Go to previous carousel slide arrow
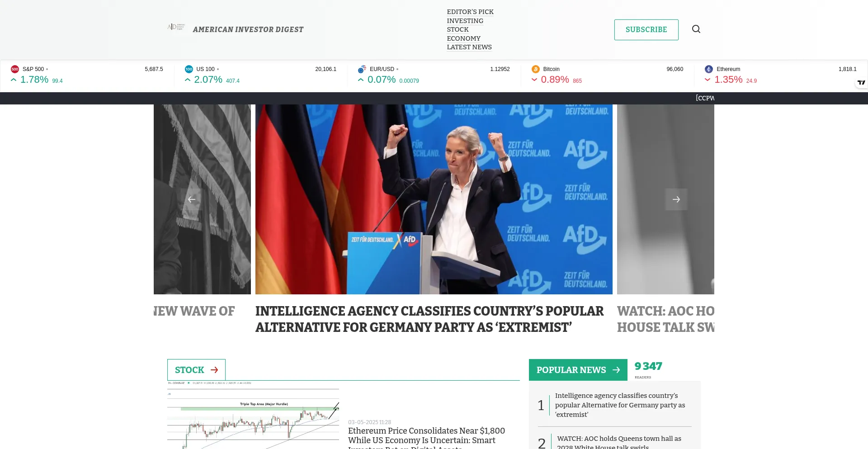The width and height of the screenshot is (868, 449). tap(192, 199)
